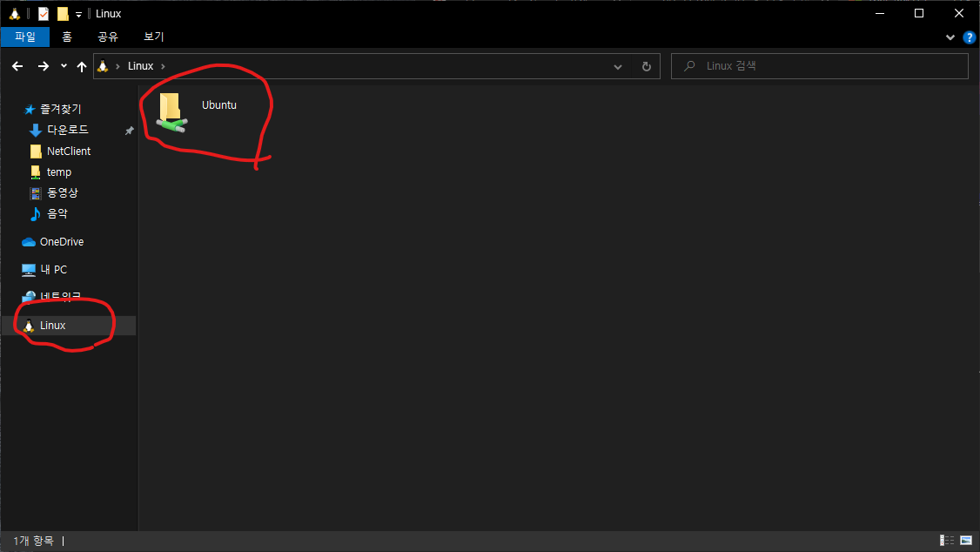This screenshot has width=980, height=552.
Task: Minimize the Linux explorer window
Action: tap(880, 13)
